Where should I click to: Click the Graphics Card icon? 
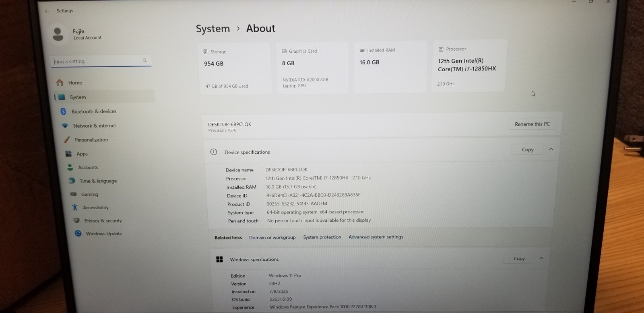[x=284, y=51]
